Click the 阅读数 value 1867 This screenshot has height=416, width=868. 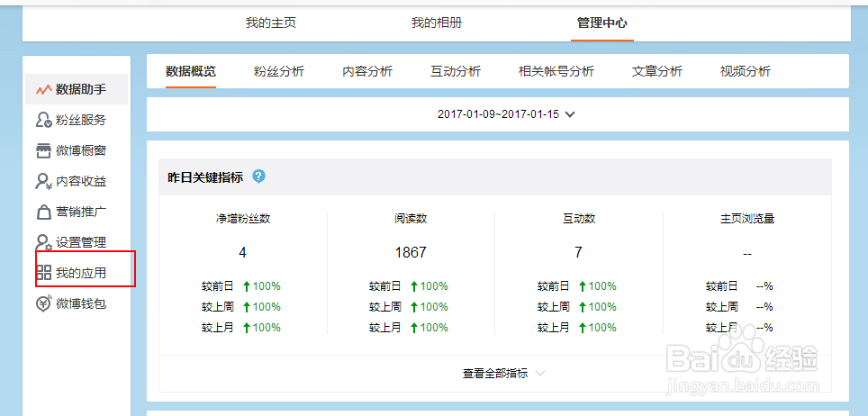[411, 253]
